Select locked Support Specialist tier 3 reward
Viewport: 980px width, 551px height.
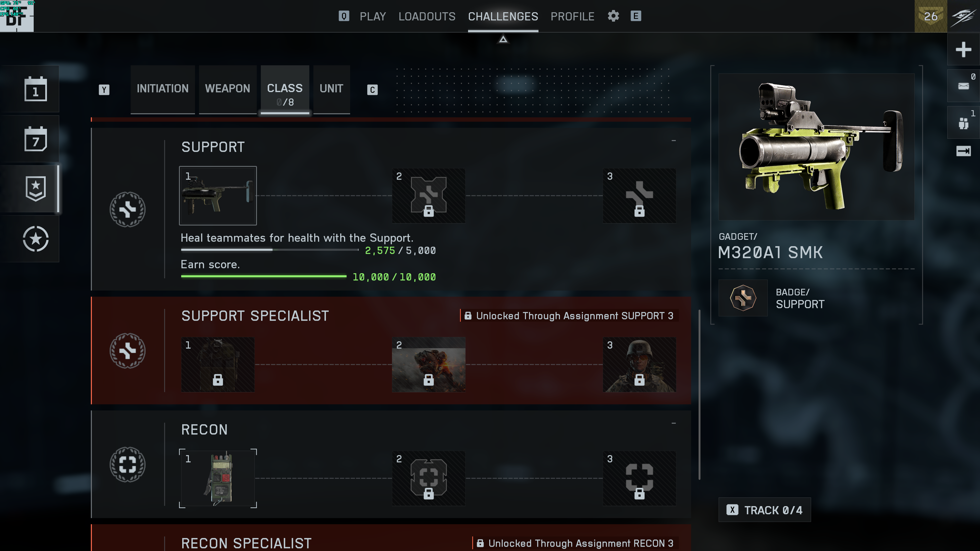point(639,364)
